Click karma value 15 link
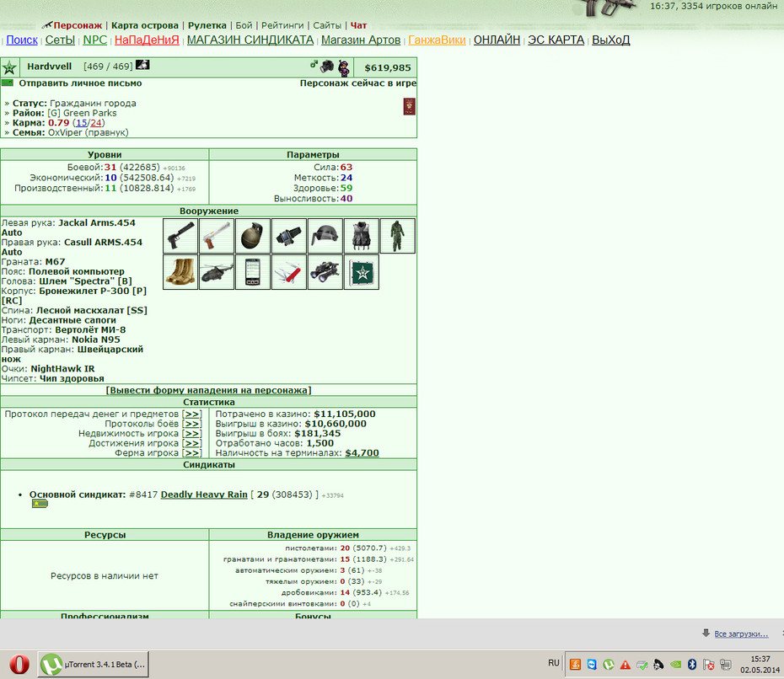 (82, 123)
